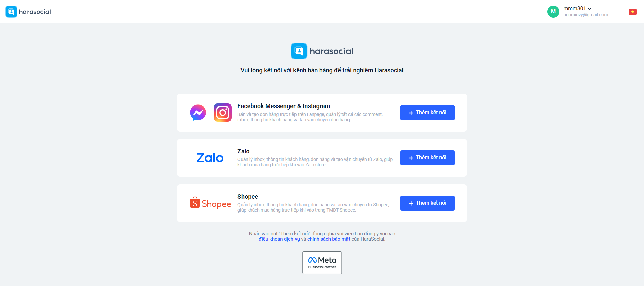Open the "điều khoản dịch vụ" link
The image size is (644, 286).
click(x=279, y=239)
